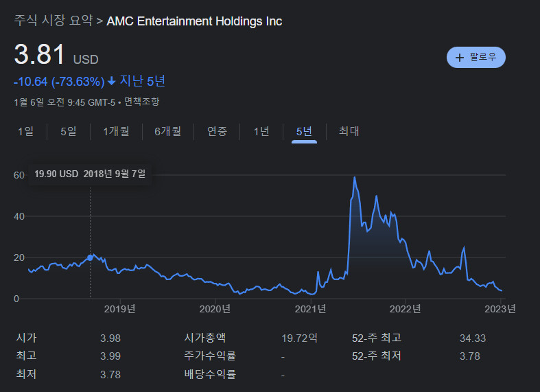
Task: Click the 2020년 axis label
Action: (x=215, y=309)
